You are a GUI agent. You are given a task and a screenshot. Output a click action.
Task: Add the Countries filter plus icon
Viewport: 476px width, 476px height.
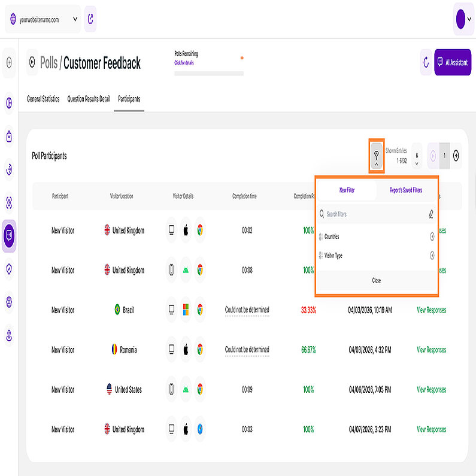click(x=432, y=237)
